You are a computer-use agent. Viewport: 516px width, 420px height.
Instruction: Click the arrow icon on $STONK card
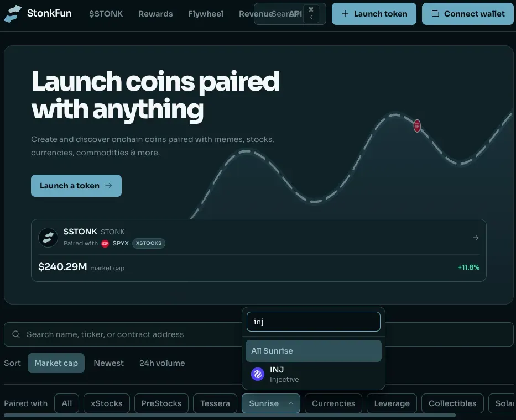(476, 238)
